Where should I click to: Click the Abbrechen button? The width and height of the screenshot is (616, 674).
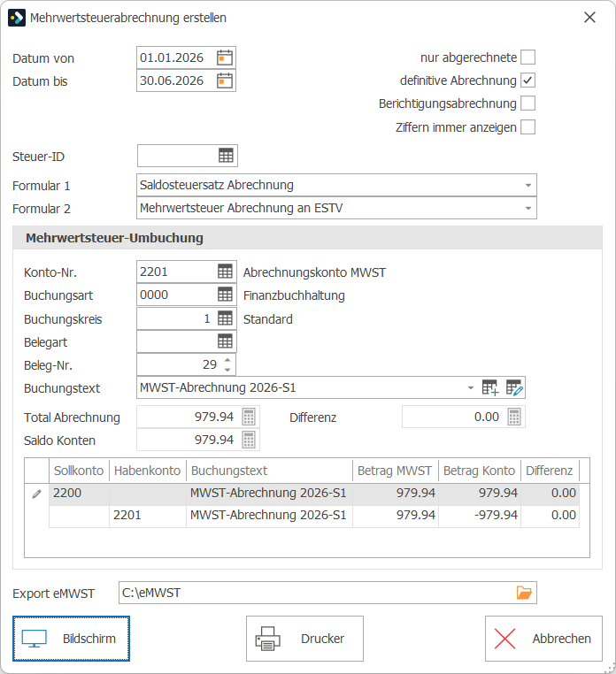[x=543, y=639]
